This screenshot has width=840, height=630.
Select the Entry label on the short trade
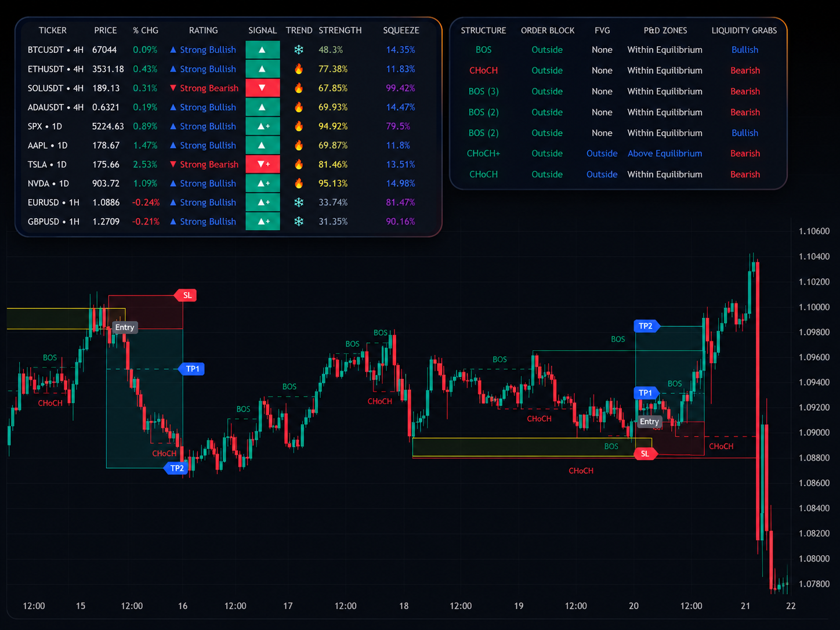[x=125, y=327]
